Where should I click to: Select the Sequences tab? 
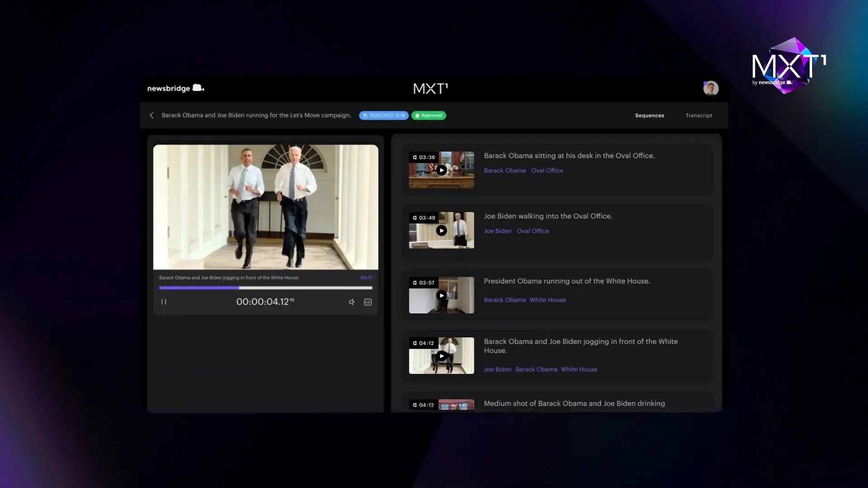point(649,116)
